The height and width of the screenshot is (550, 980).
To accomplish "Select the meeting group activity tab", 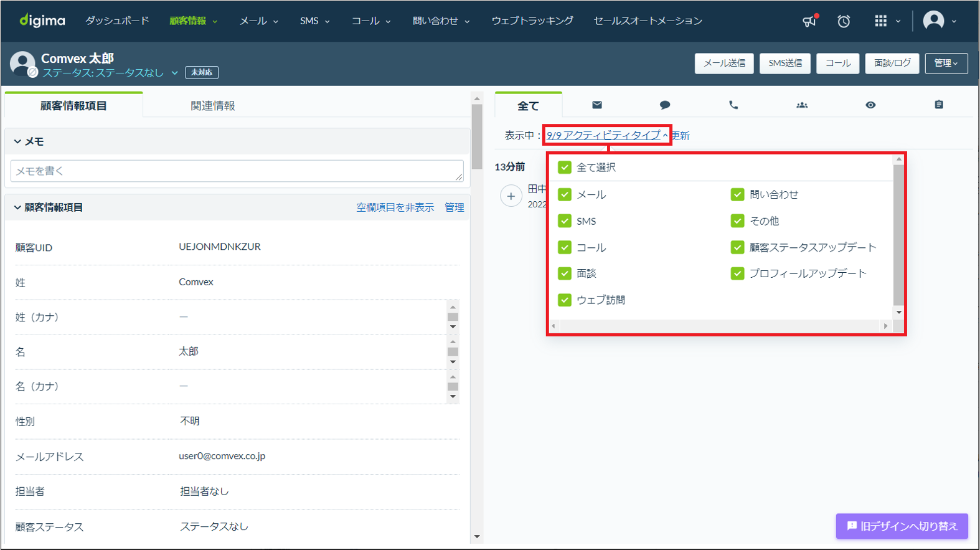I will click(802, 105).
